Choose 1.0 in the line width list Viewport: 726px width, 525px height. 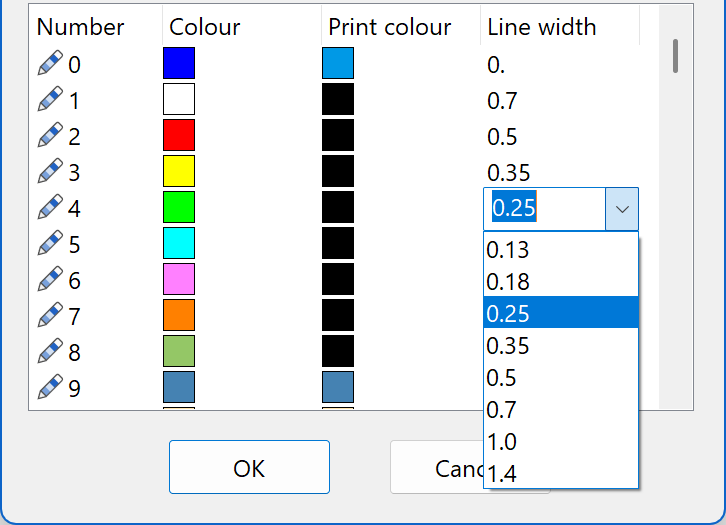[x=561, y=441]
